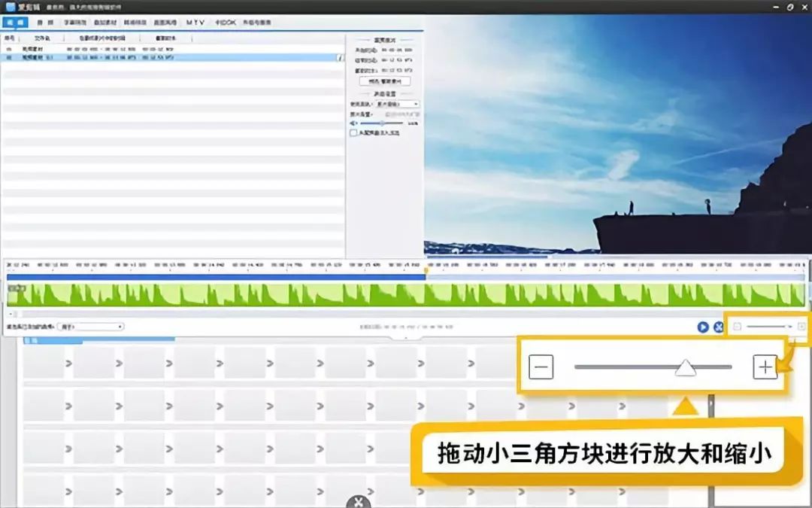Select the first 视频素材 clip row
The image size is (812, 508).
coord(173,49)
